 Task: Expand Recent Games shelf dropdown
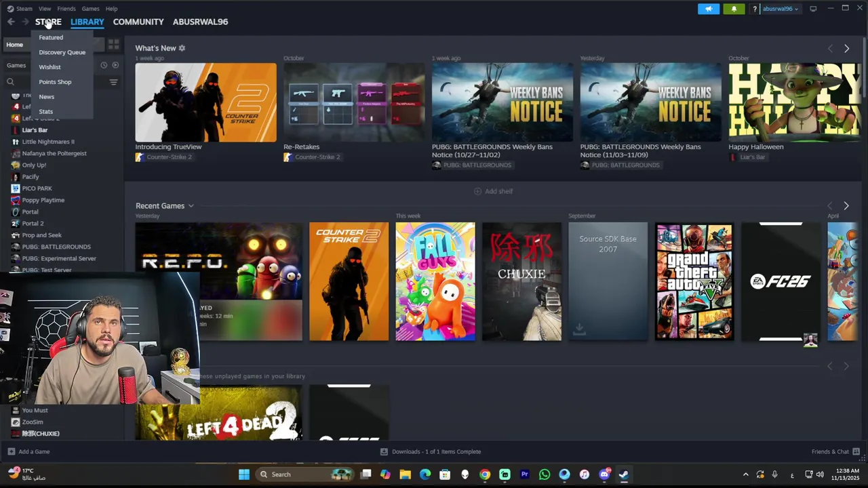(x=191, y=206)
